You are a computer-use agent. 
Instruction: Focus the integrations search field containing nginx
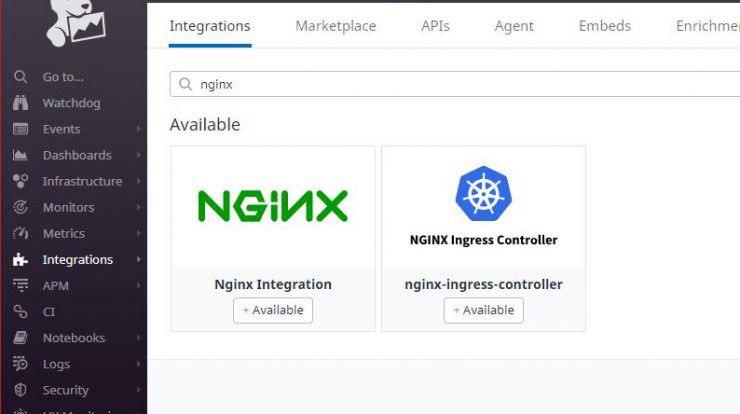pos(455,84)
